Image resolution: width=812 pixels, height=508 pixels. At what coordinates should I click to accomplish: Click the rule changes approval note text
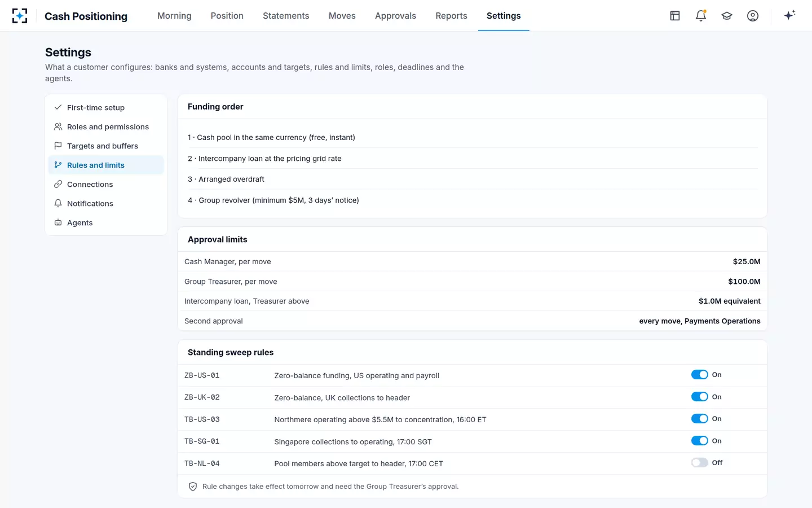(x=330, y=487)
